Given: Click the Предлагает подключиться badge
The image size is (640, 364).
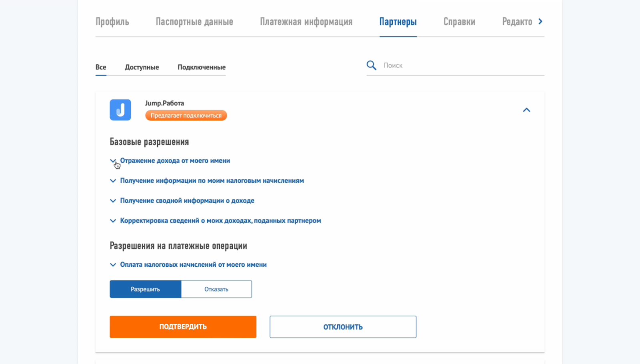Looking at the screenshot, I should pos(186,115).
